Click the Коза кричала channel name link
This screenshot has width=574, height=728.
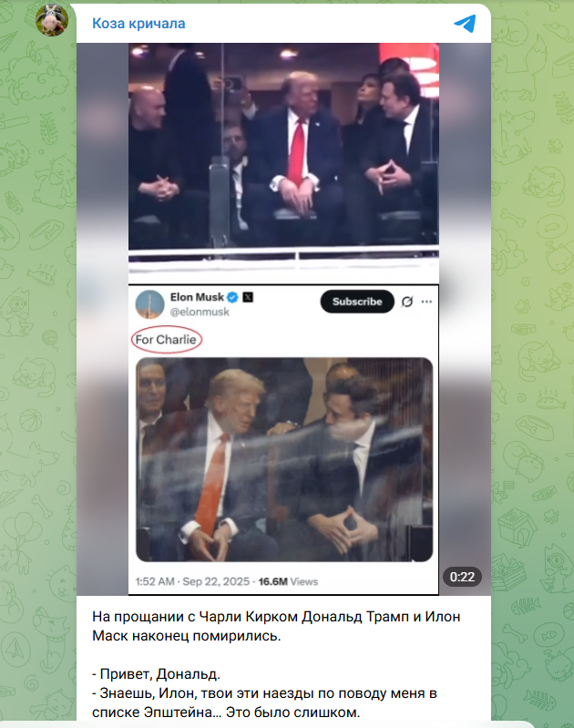click(x=138, y=23)
